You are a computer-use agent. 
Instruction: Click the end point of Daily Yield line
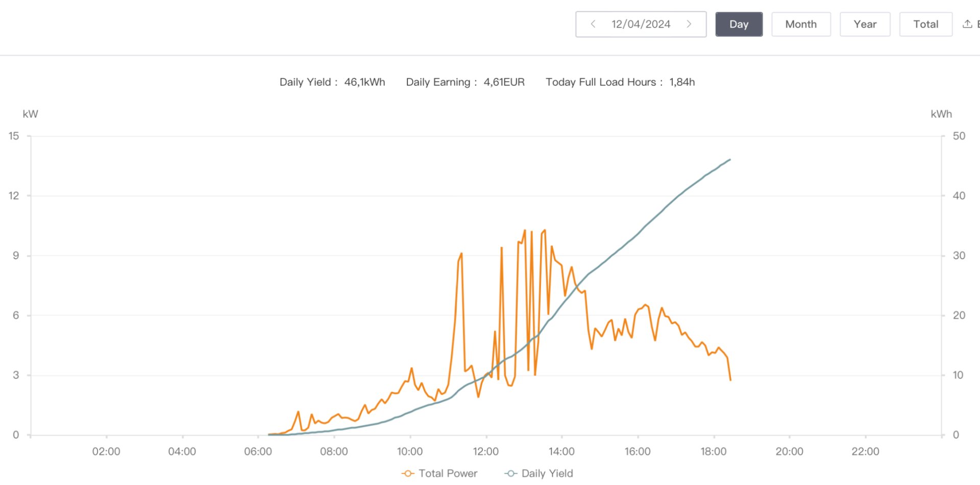coord(730,160)
